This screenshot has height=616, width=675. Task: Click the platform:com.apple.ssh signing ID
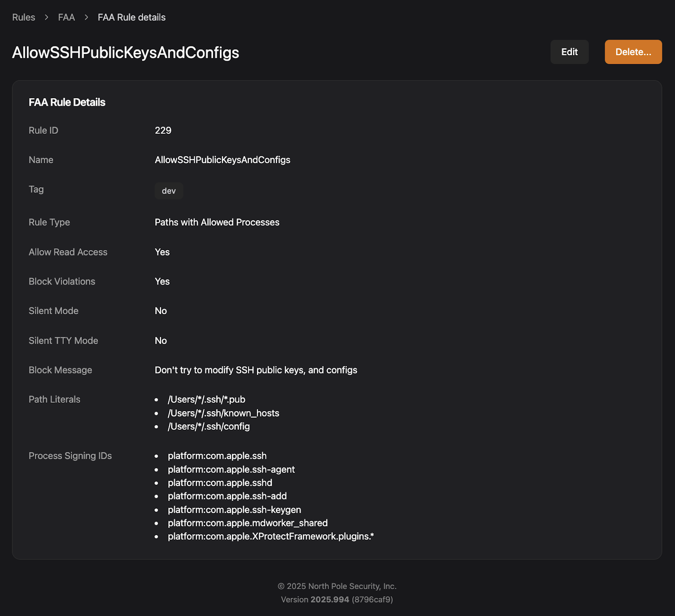217,456
